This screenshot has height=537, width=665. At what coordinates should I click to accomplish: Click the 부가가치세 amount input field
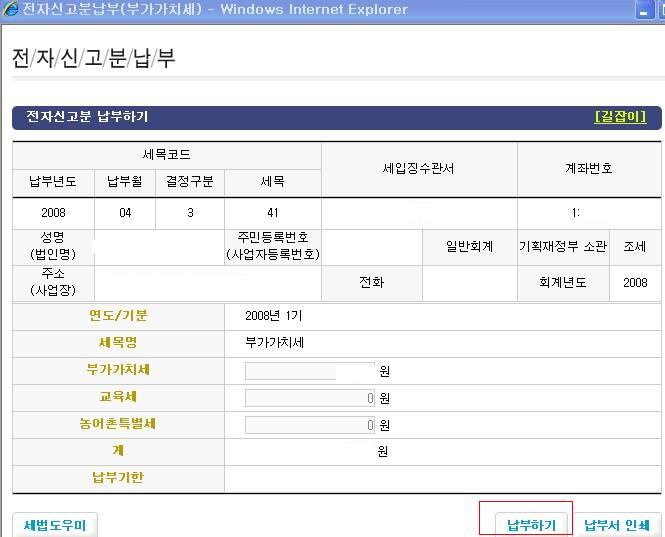[310, 371]
